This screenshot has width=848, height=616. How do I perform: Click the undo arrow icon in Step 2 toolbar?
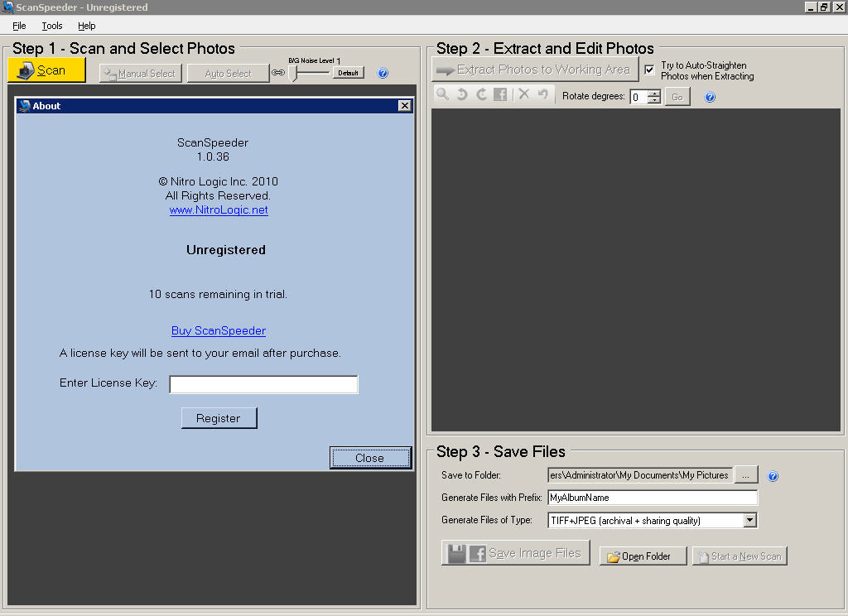click(543, 94)
